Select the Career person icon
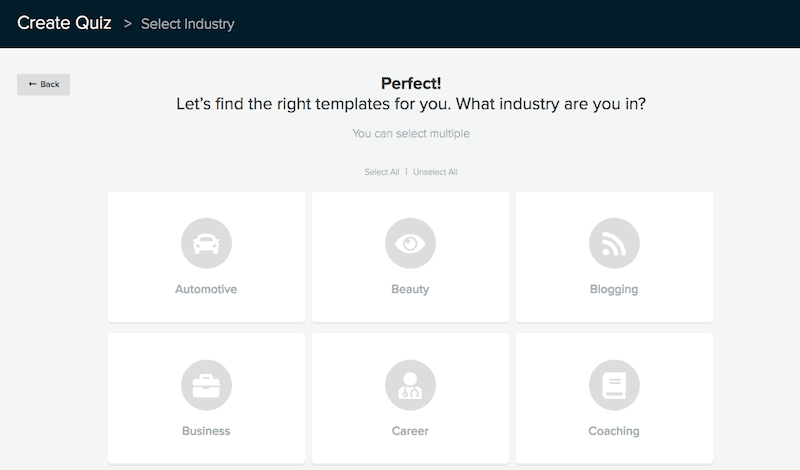 410,385
